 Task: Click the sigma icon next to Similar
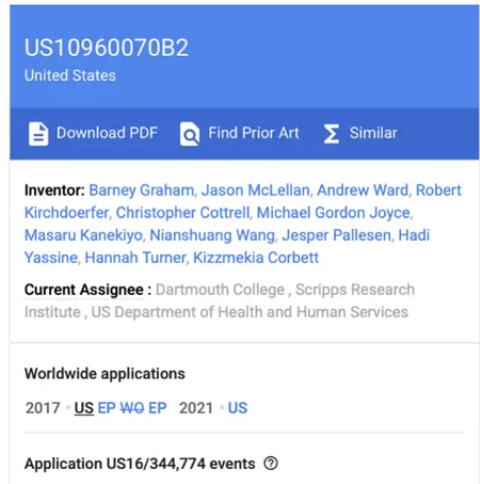[x=331, y=134]
